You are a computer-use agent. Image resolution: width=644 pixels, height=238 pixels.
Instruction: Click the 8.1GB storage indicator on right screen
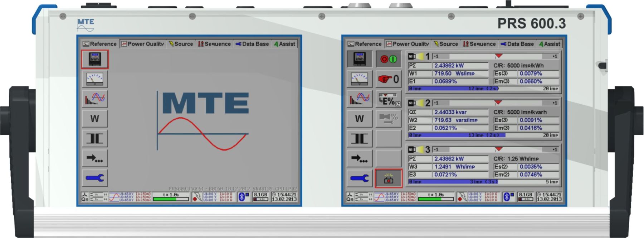coord(526,197)
